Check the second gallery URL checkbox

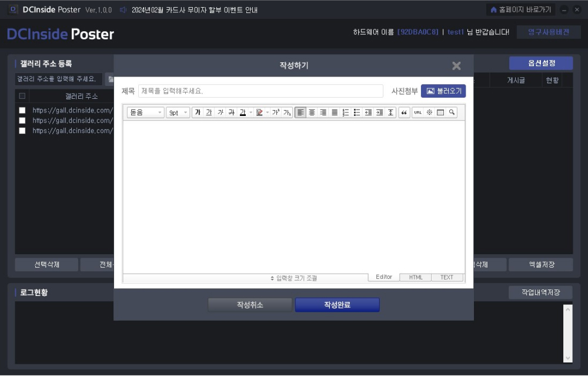22,121
